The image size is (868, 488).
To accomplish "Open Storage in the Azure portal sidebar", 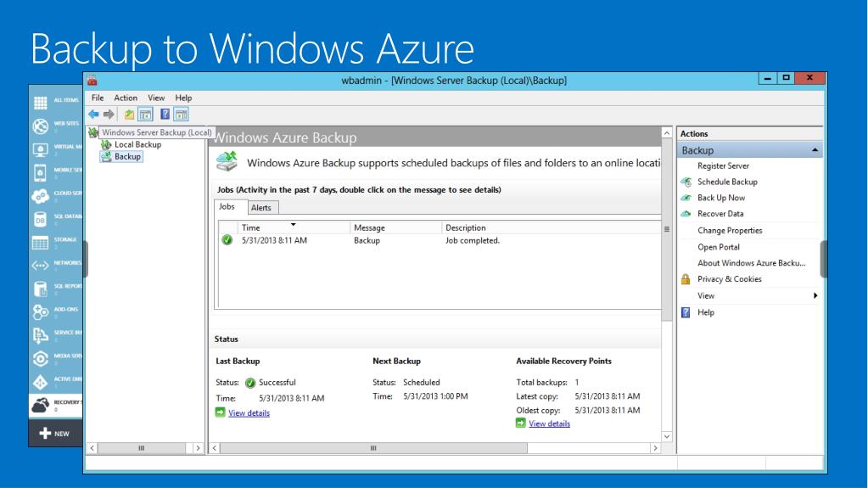I will [x=56, y=242].
